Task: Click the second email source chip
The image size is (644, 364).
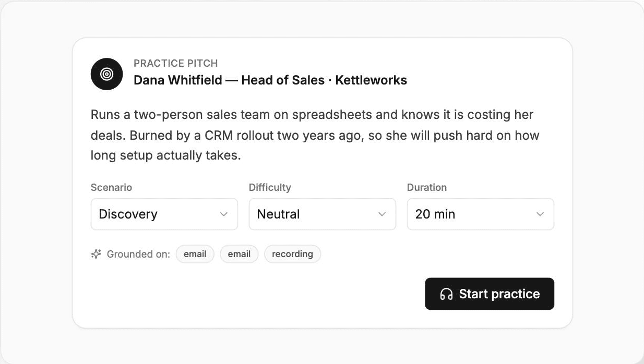Action: point(239,254)
